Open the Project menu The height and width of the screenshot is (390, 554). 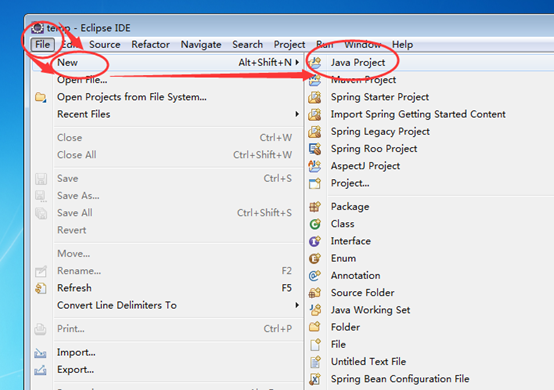point(289,45)
